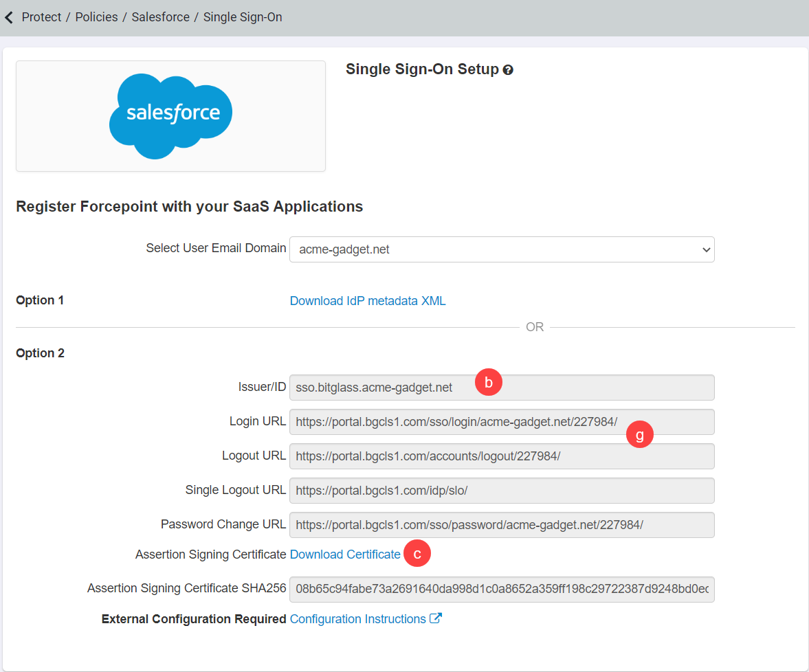Open the Configuration Instructions page

click(x=358, y=618)
